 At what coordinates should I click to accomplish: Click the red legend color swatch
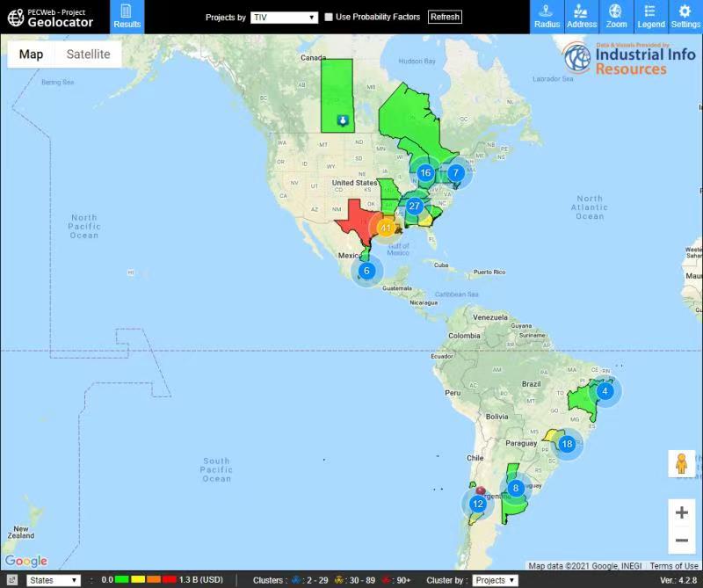[169, 580]
